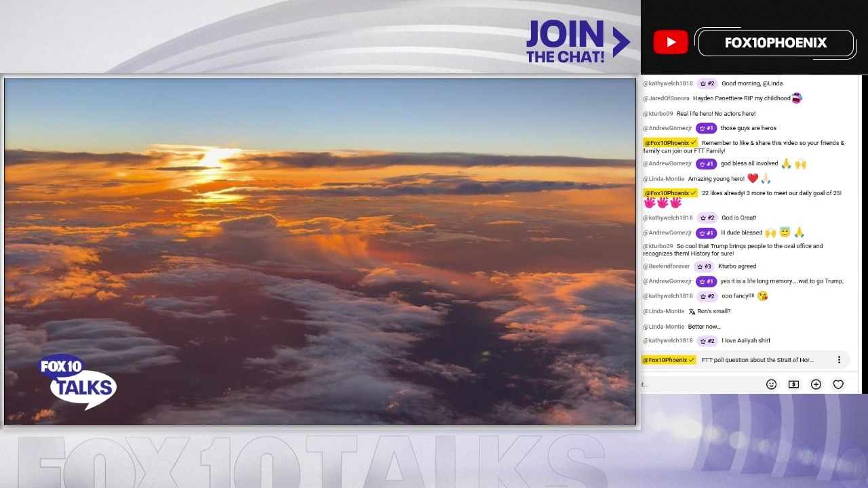Click the 'Amazing young hero!' message text

[715, 179]
